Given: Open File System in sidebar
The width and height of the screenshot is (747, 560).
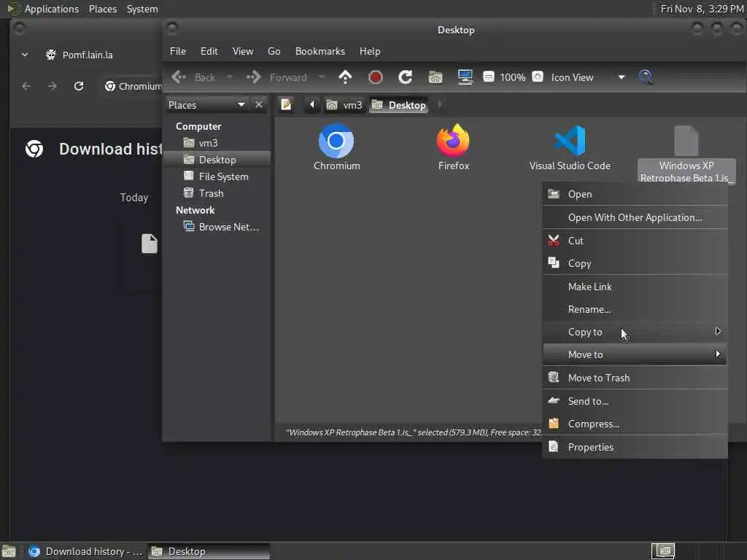Looking at the screenshot, I should (217, 176).
